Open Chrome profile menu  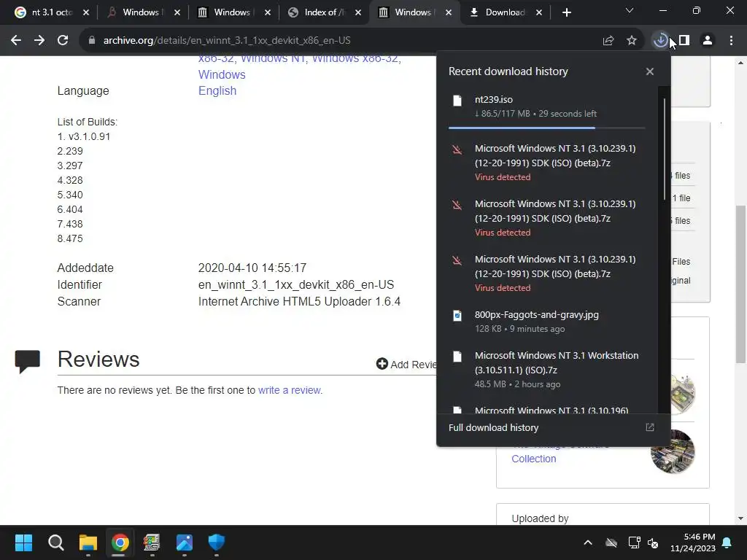coord(708,41)
